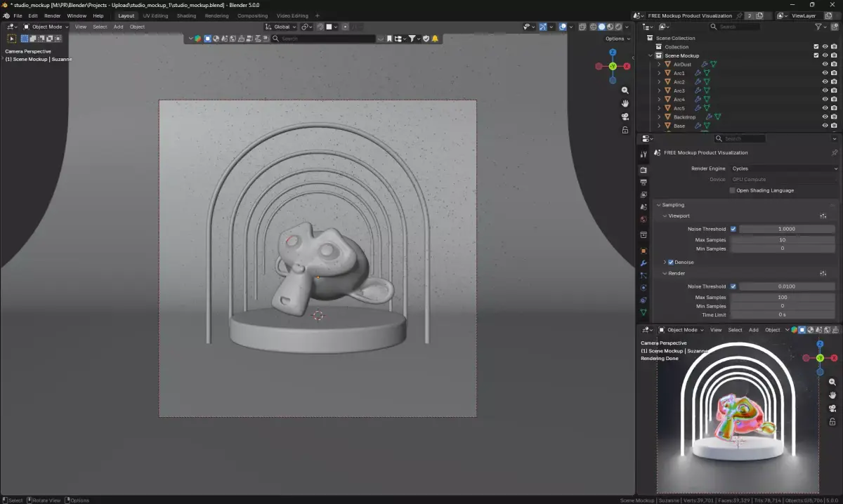Open the World properties tab

click(x=643, y=219)
